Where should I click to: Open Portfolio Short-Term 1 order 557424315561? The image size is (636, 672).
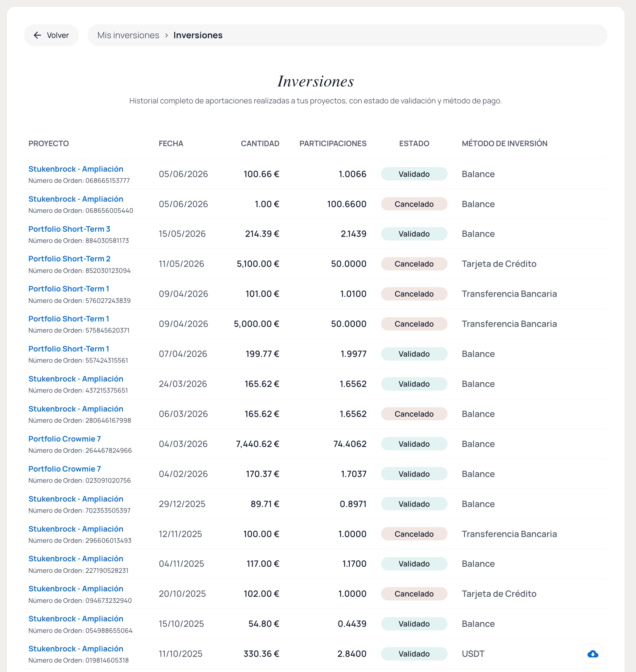coord(69,349)
